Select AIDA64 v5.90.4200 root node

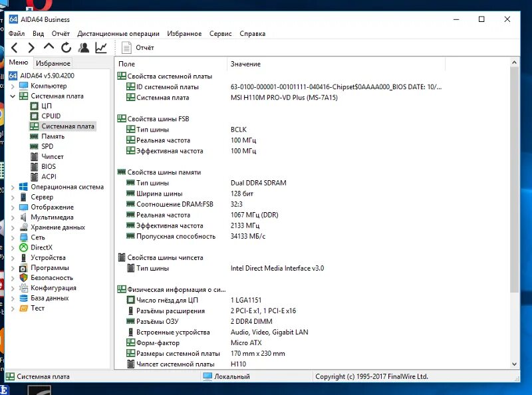(47, 76)
